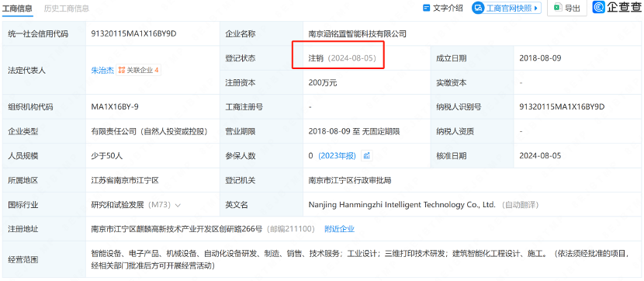Viewport: 644px width, 281px height.
Task: Click 登记状态 label cell
Action: click(261, 58)
